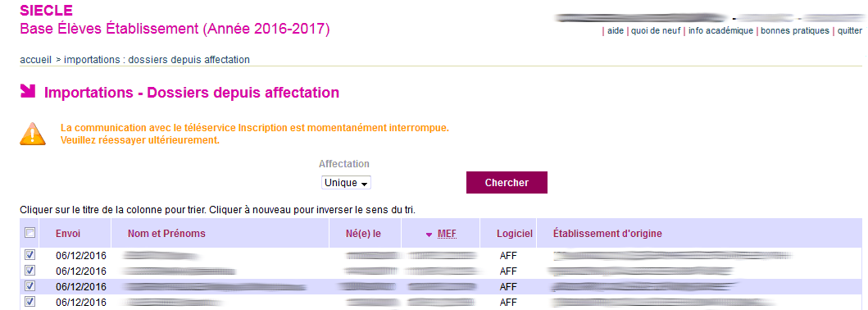Sort by Né(e) le column header
The width and height of the screenshot is (868, 310).
pyautogui.click(x=363, y=234)
